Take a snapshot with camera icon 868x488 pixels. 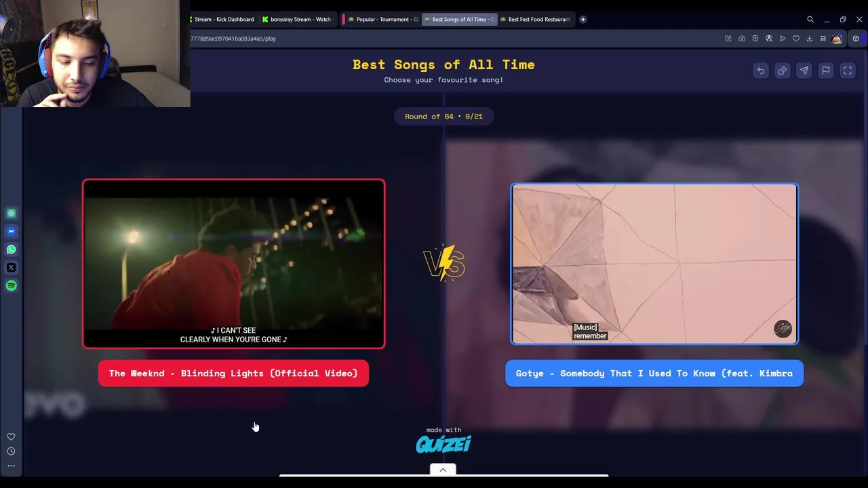[x=742, y=39]
